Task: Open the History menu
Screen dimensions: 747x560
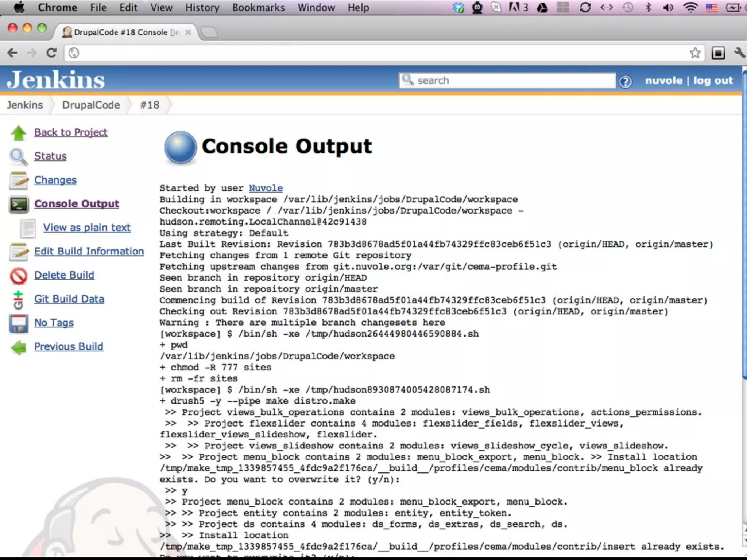Action: point(202,8)
